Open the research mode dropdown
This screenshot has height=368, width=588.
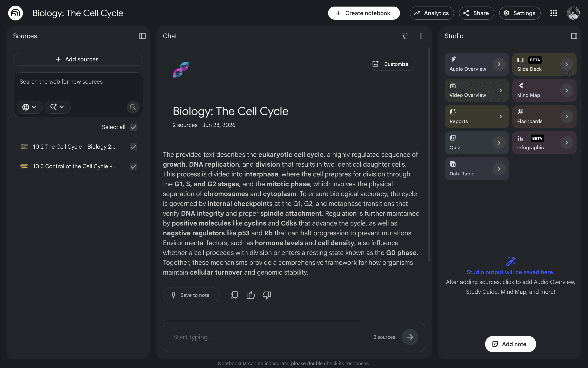pyautogui.click(x=57, y=107)
